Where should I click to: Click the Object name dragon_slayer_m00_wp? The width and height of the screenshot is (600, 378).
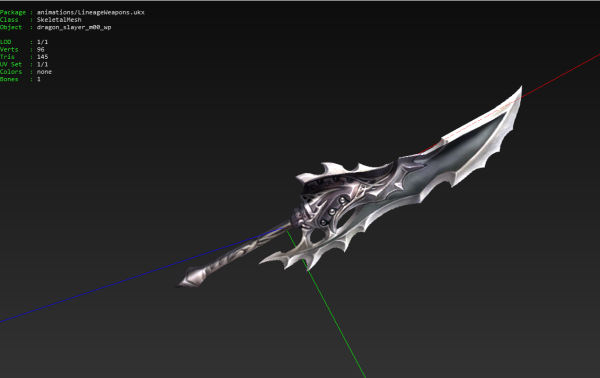click(74, 27)
